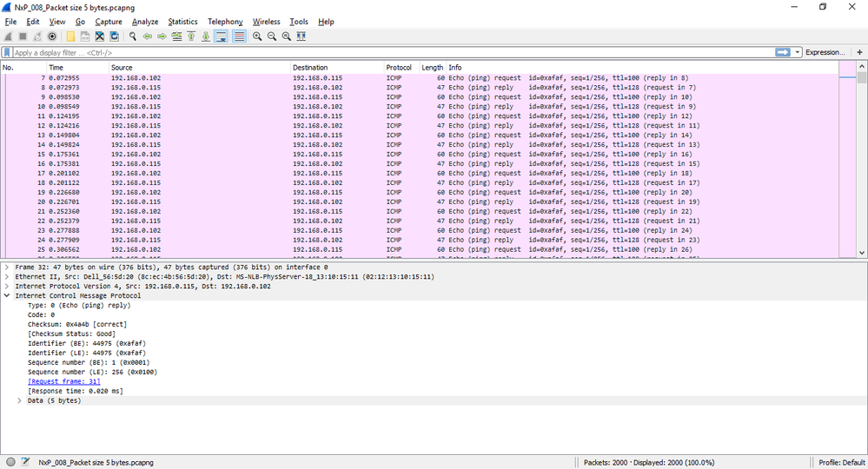Reload this capture file icon
The height and width of the screenshot is (469, 868).
tap(114, 36)
